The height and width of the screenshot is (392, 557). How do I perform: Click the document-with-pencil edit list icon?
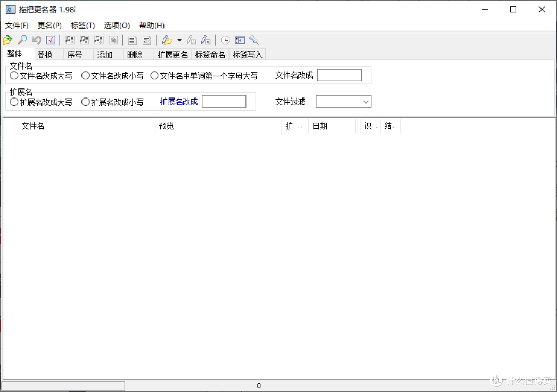tap(146, 40)
